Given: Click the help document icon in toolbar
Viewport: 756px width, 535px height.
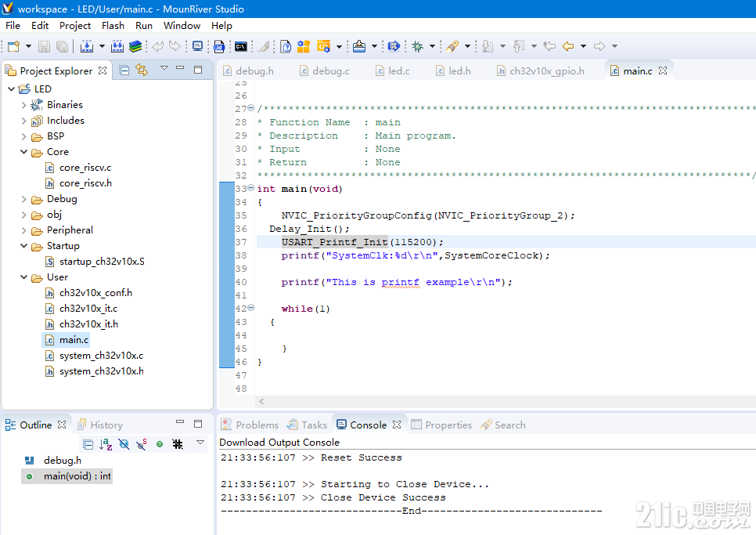Looking at the screenshot, I should tap(286, 46).
